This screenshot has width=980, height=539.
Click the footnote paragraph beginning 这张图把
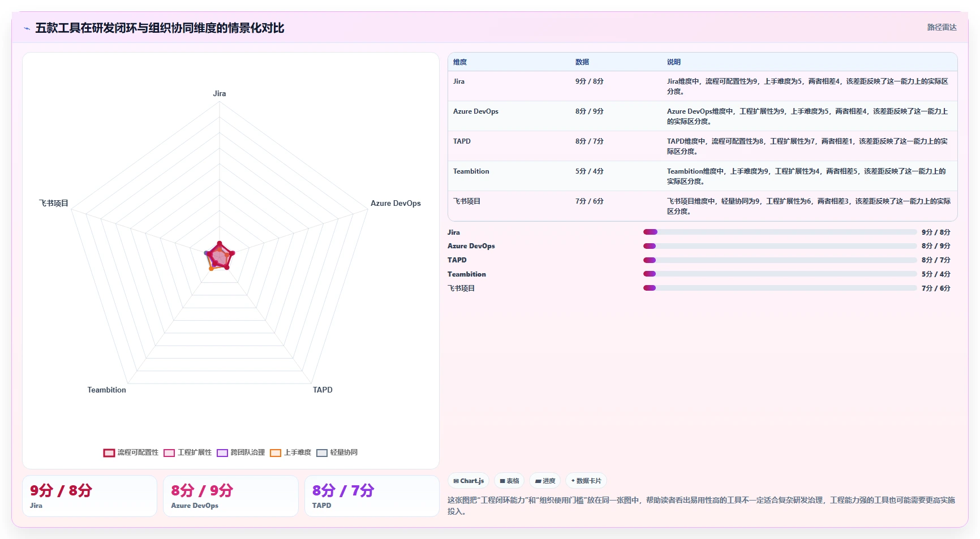pos(701,506)
